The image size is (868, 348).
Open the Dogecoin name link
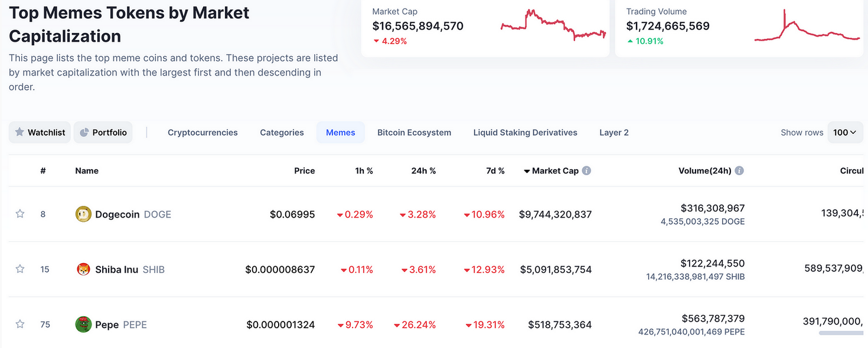point(118,214)
